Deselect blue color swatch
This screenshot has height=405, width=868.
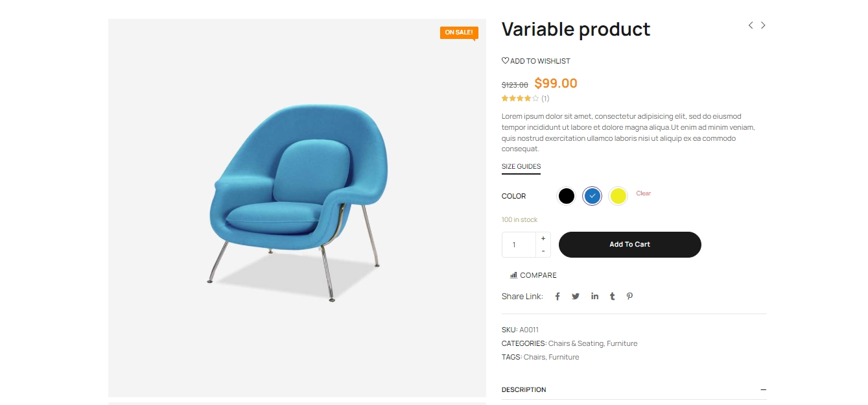coord(592,195)
